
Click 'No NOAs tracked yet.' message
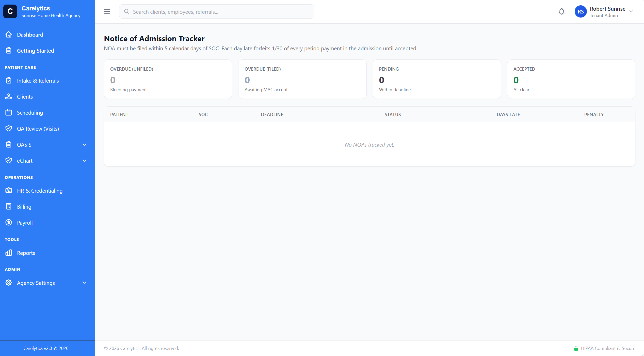pos(369,145)
